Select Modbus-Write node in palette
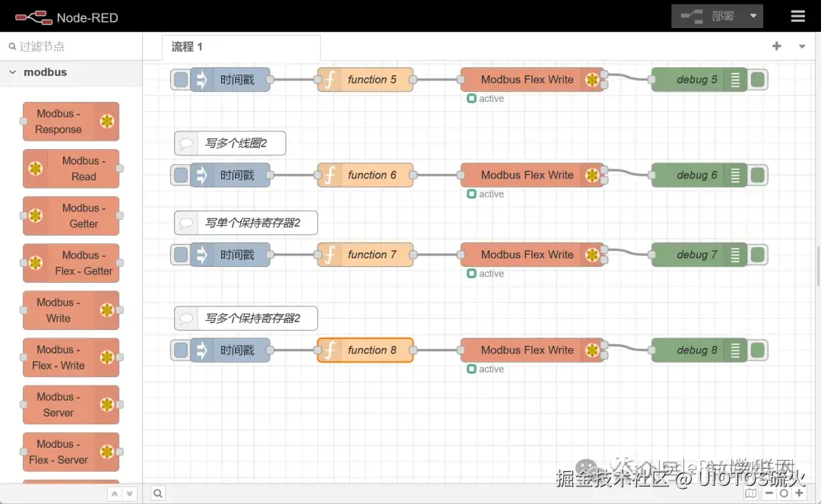This screenshot has height=504, width=821. (x=71, y=310)
